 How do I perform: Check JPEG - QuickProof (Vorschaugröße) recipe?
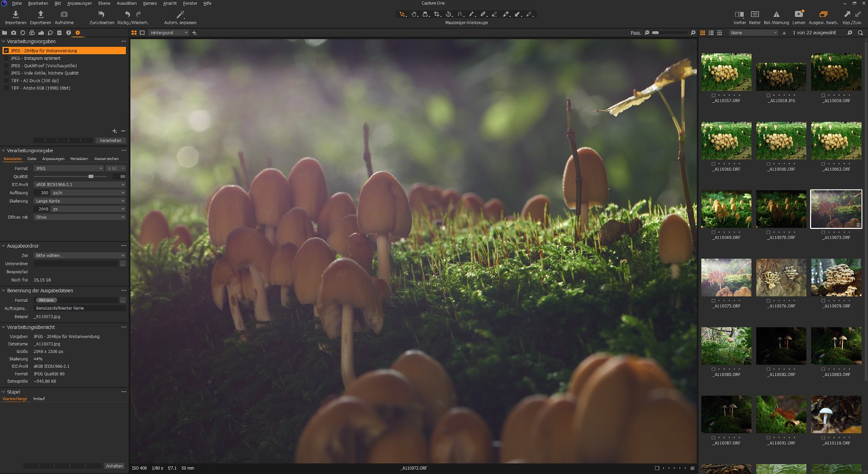click(6, 65)
